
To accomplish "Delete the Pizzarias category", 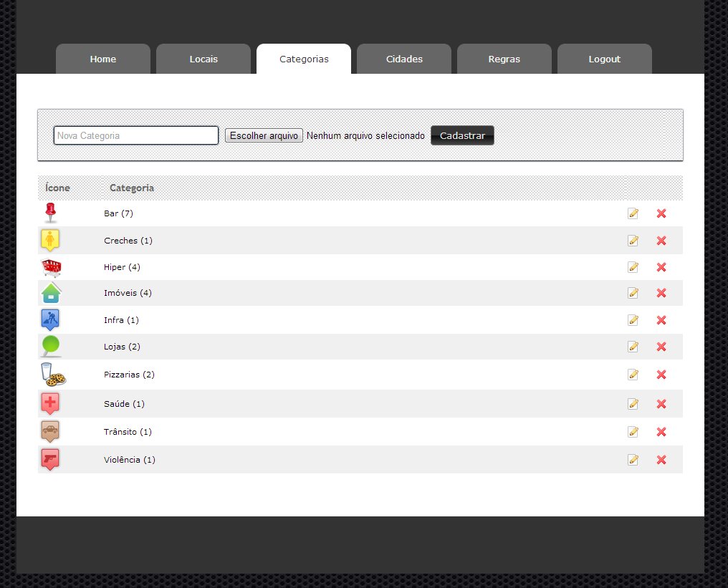I will [661, 375].
